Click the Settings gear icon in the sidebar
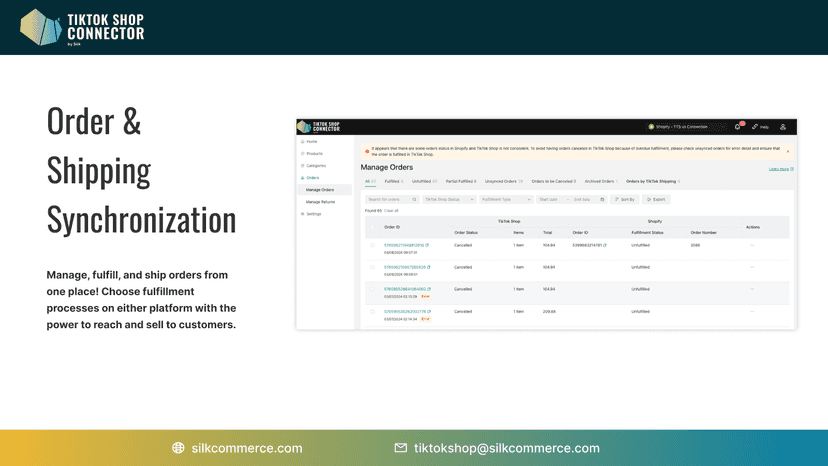Viewport: 828px width, 466px height. tap(303, 214)
